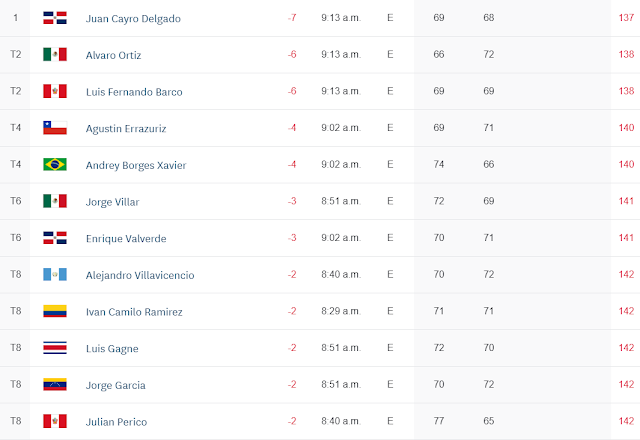Select Enrique Valverde name link
This screenshot has height=440, width=640.
click(126, 239)
